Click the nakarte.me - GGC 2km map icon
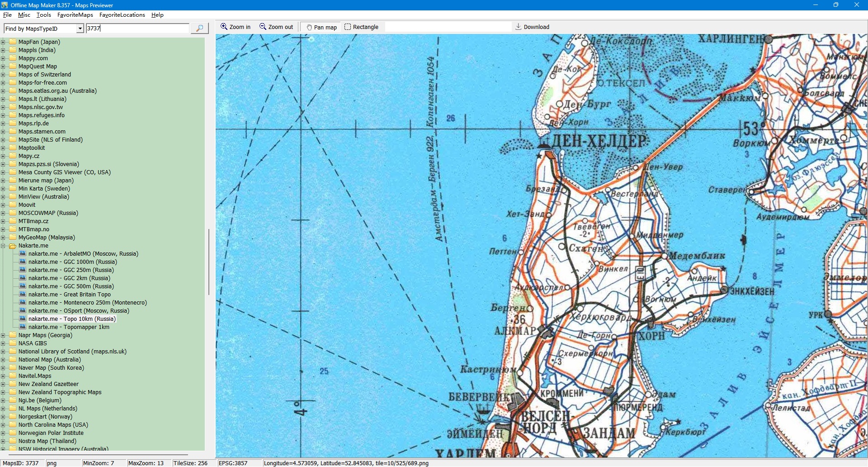The width and height of the screenshot is (868, 467). pos(23,278)
